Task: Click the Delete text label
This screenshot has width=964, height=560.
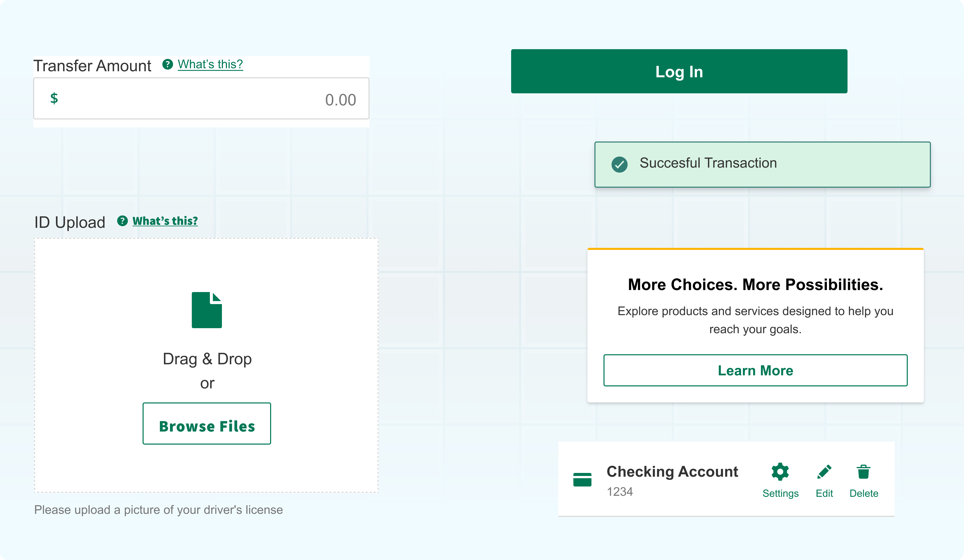Action: tap(863, 493)
